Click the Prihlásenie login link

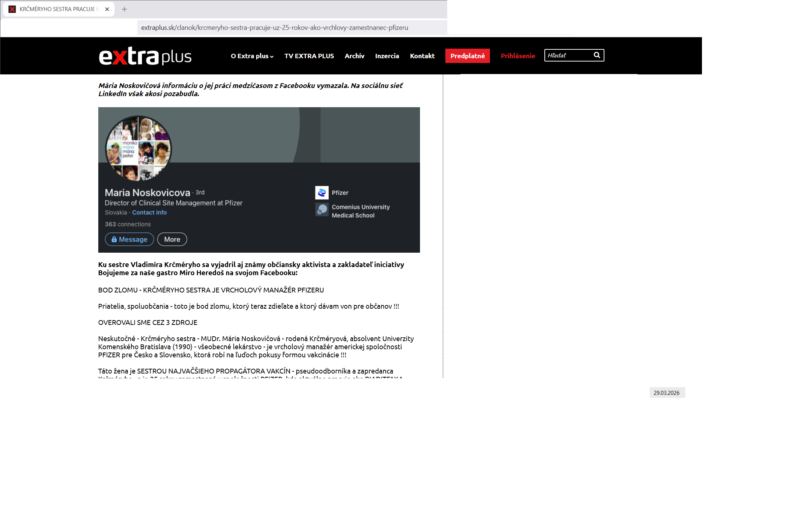tap(518, 56)
